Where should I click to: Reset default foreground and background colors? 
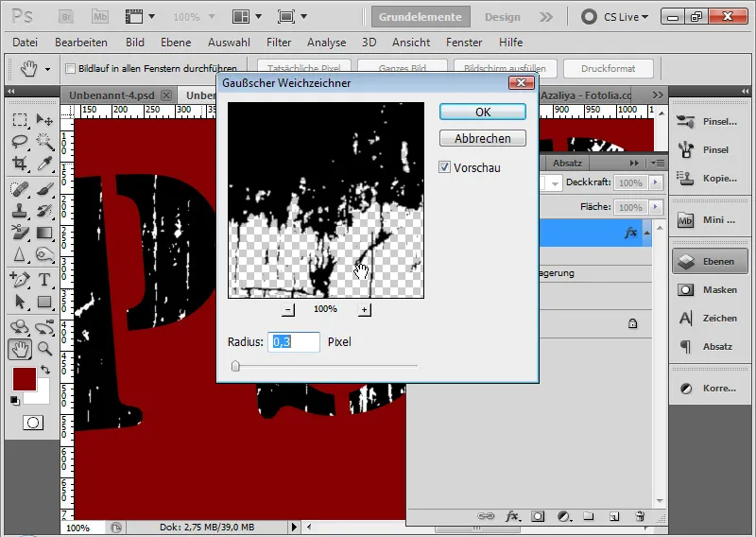coord(15,400)
